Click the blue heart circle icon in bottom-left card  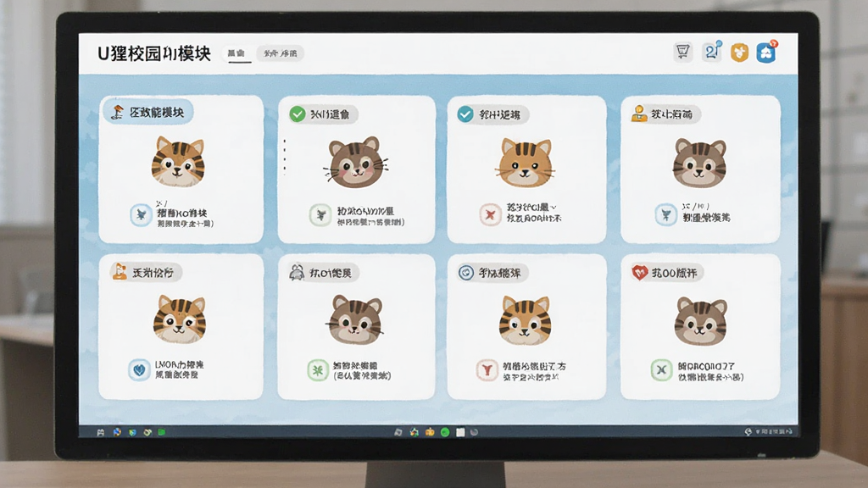[139, 369]
